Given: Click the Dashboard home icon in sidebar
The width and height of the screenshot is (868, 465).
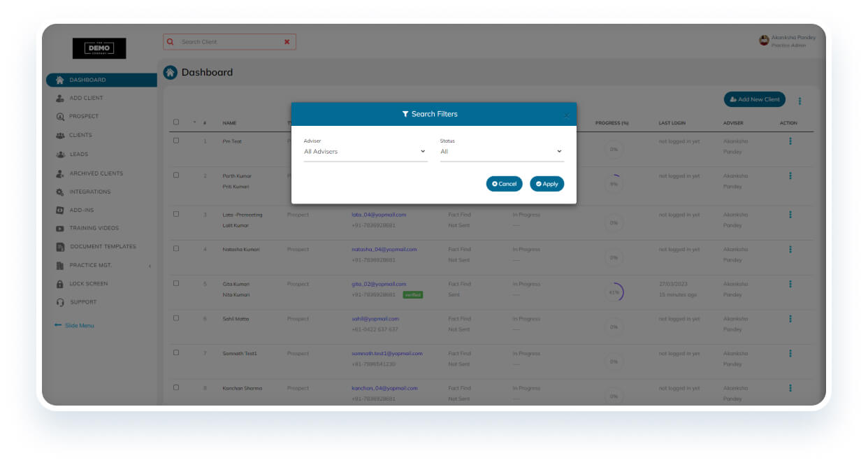Looking at the screenshot, I should [60, 80].
